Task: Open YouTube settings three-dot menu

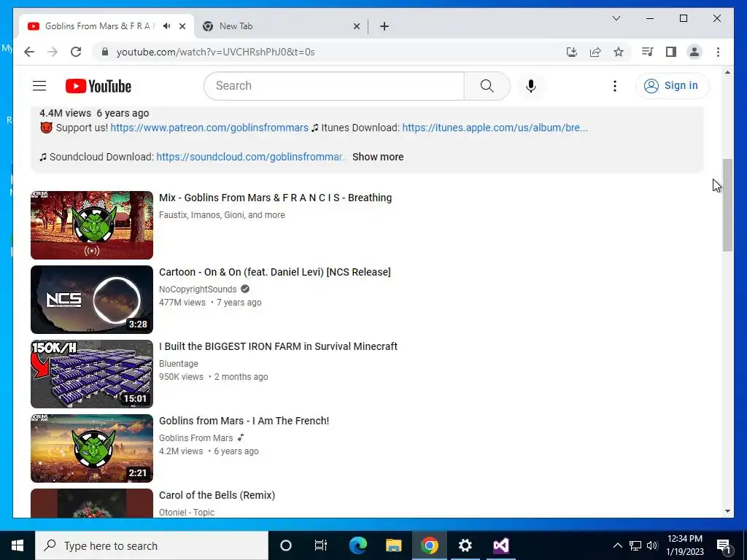Action: (x=614, y=86)
